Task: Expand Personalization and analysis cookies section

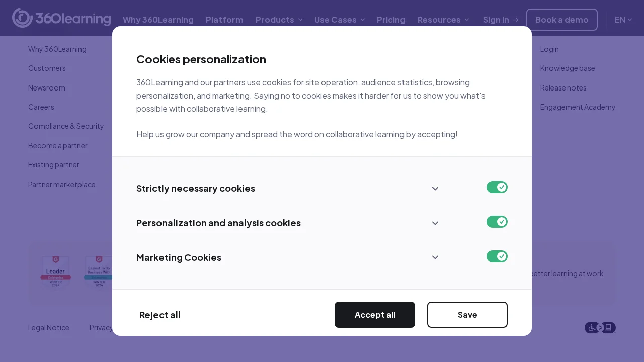Action: pos(435,223)
